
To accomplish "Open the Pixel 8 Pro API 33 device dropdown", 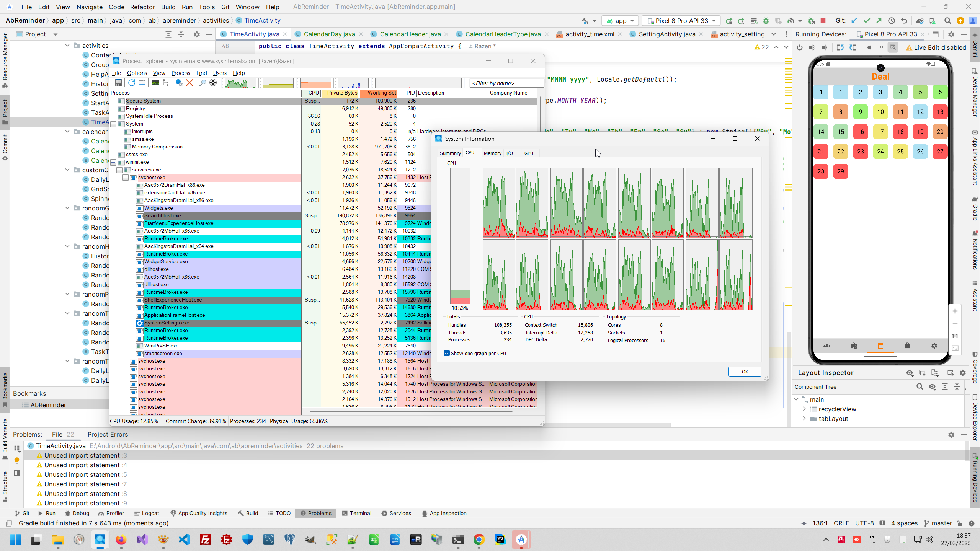I will click(x=681, y=21).
